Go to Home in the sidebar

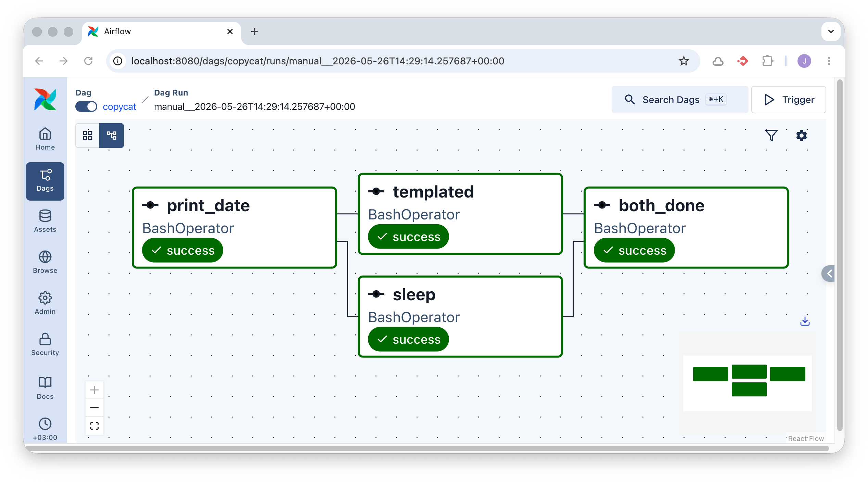pyautogui.click(x=45, y=139)
